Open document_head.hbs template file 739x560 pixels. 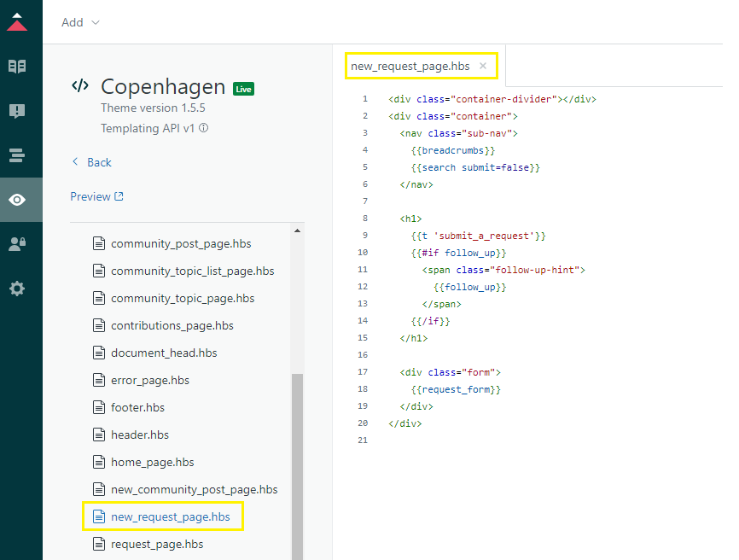click(x=164, y=353)
